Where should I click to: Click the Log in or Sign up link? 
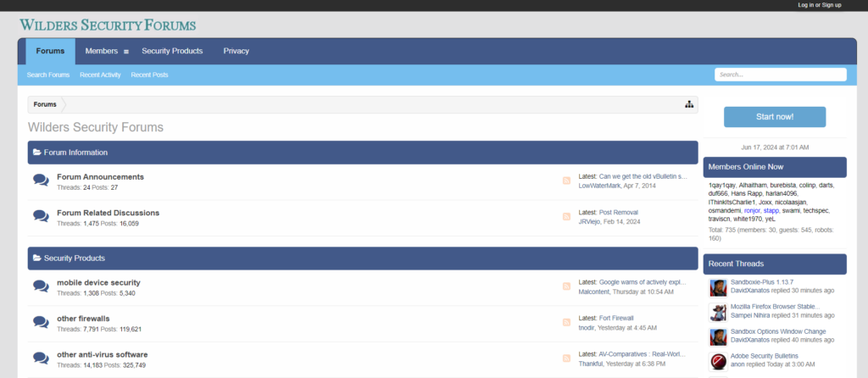click(x=820, y=5)
